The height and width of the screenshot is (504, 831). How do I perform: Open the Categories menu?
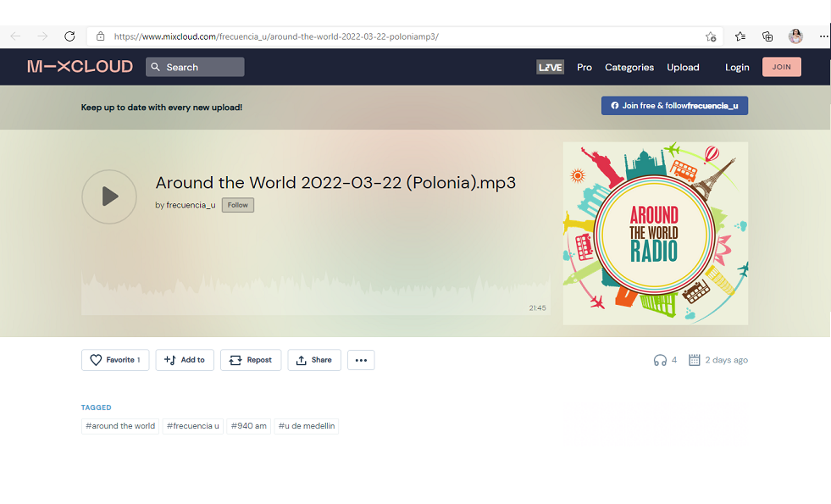[x=629, y=67]
